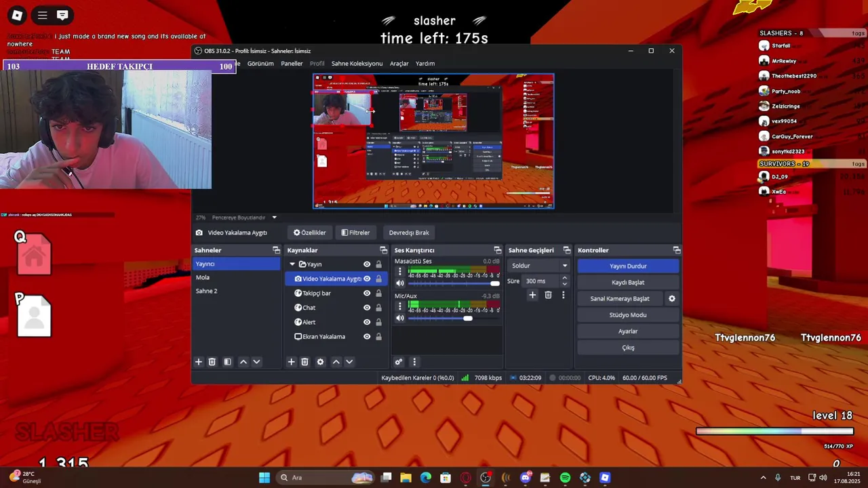Add a scene transition with plus icon
Image resolution: width=868 pixels, height=488 pixels.
[x=532, y=295]
